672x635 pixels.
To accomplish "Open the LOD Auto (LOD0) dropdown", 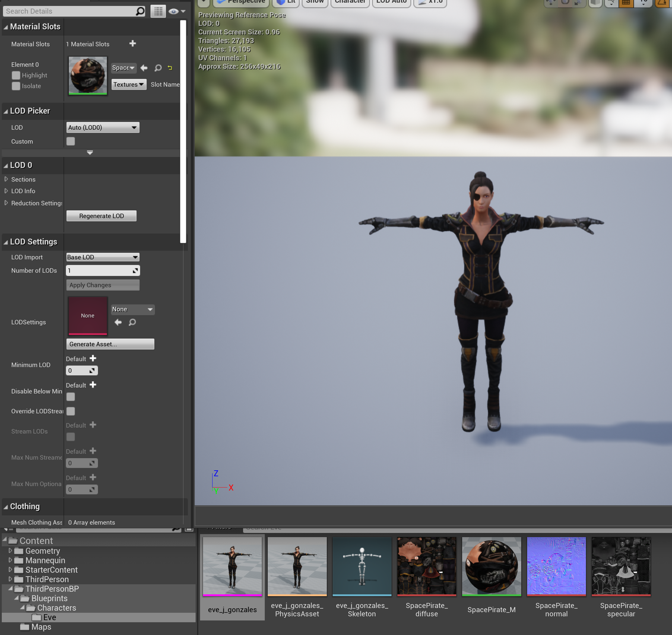I will point(103,127).
